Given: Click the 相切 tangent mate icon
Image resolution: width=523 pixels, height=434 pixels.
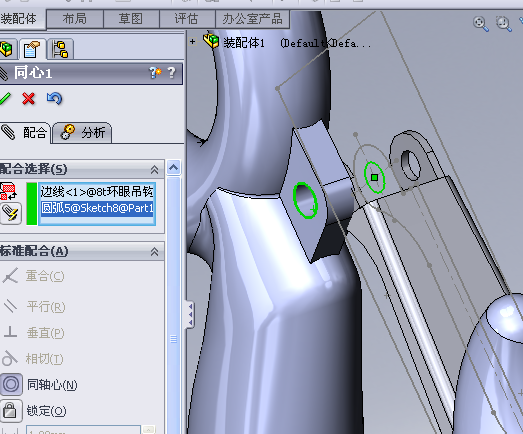Looking at the screenshot, I should pyautogui.click(x=9, y=358).
